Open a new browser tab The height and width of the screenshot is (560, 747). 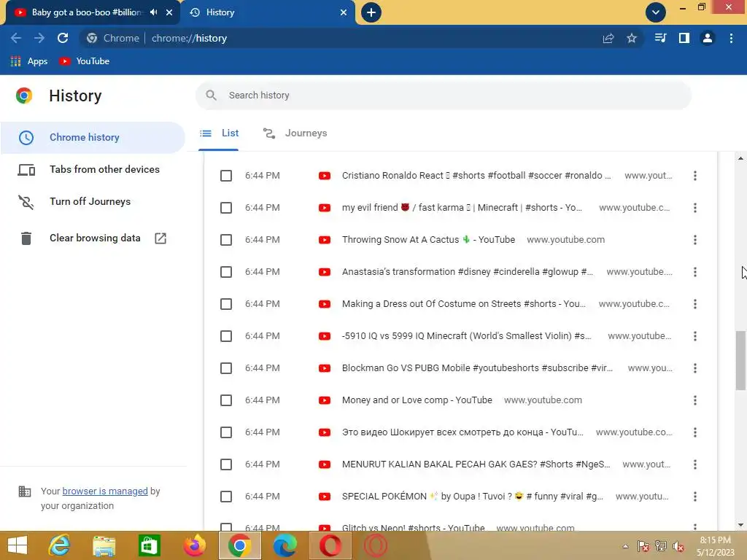pos(371,12)
